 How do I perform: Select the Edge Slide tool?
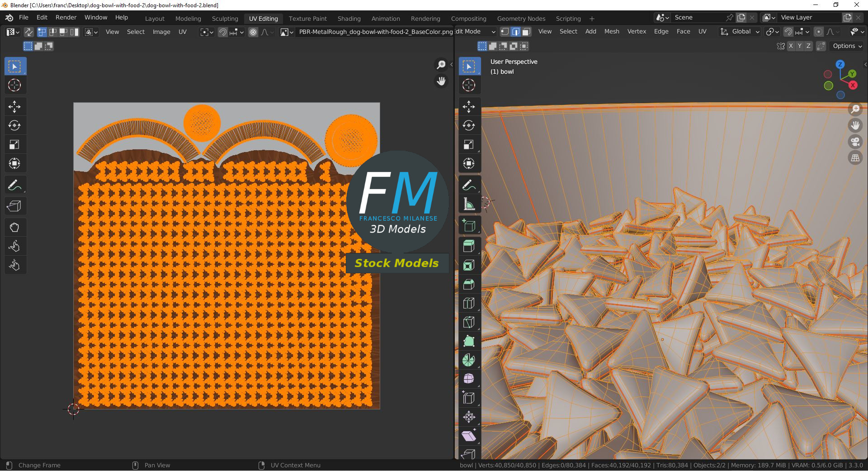click(x=469, y=398)
